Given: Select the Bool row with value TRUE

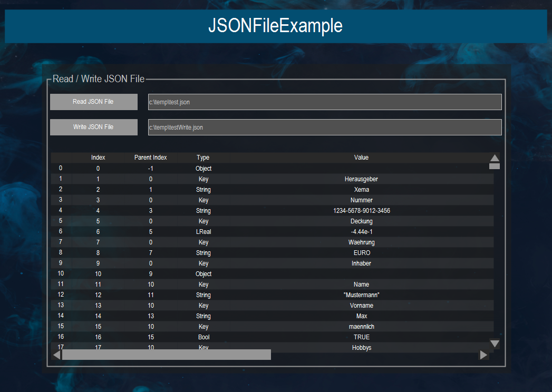Looking at the screenshot, I should pyautogui.click(x=361, y=337).
